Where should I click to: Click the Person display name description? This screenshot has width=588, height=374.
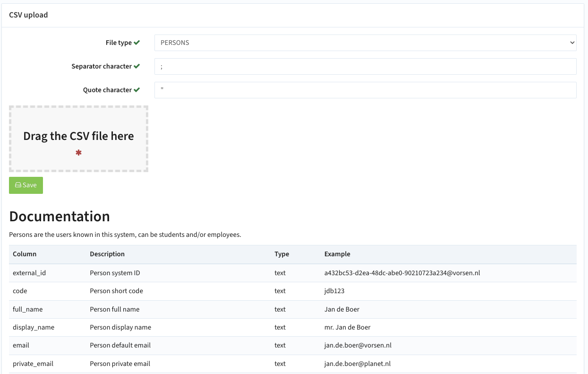click(x=120, y=327)
